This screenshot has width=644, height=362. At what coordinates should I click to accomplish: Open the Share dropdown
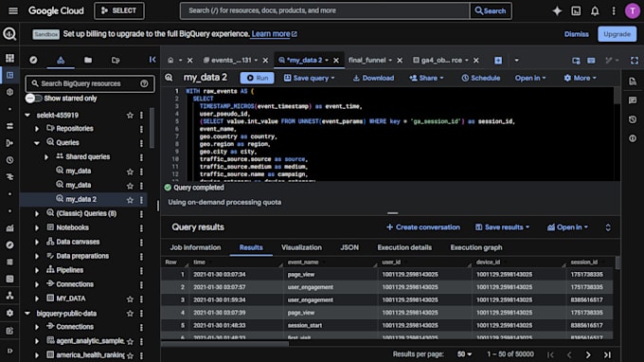[426, 78]
